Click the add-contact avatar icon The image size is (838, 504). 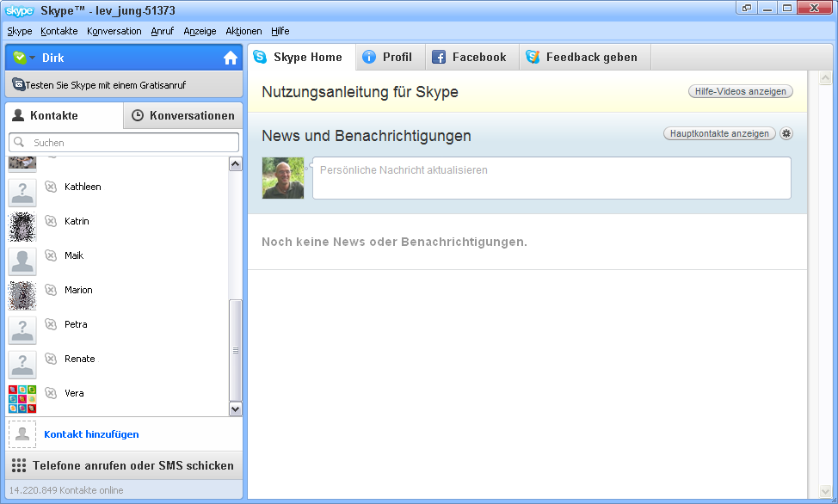[22, 434]
